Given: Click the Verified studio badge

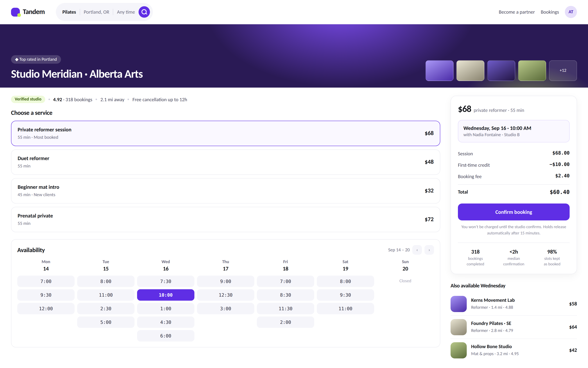Looking at the screenshot, I should (28, 99).
